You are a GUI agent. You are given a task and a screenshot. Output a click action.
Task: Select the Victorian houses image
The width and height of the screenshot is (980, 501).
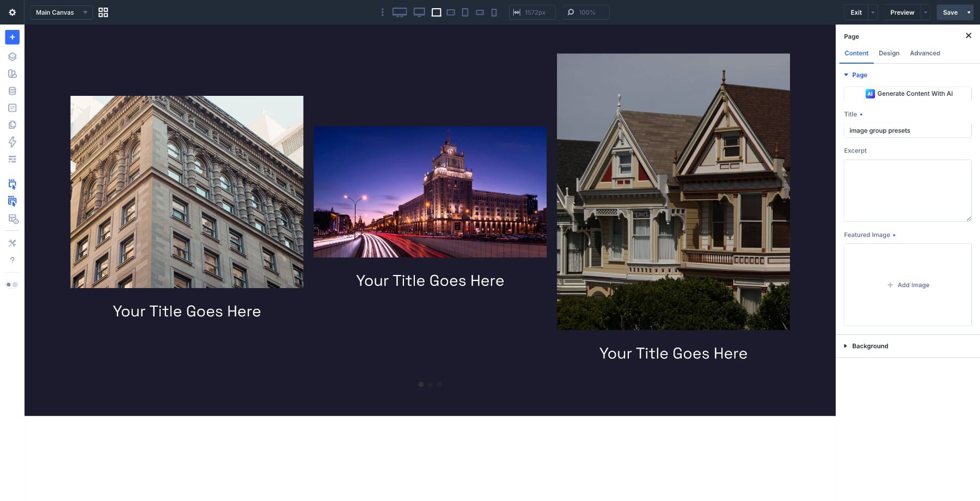tap(673, 192)
